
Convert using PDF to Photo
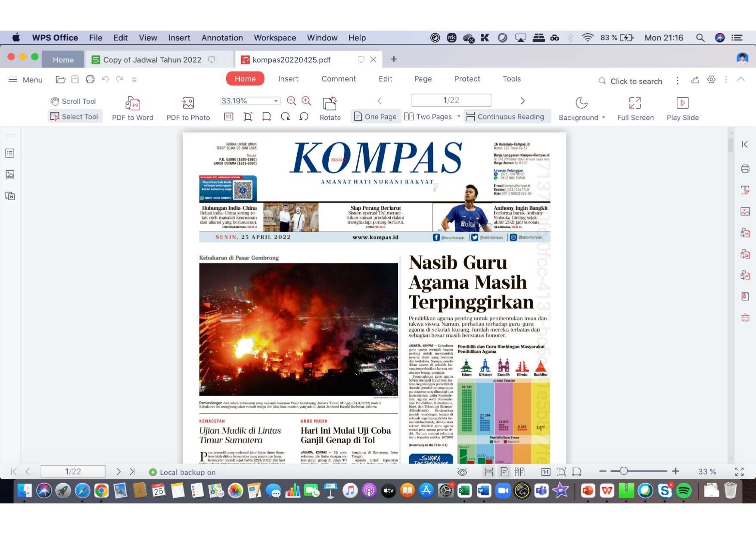[x=188, y=109]
